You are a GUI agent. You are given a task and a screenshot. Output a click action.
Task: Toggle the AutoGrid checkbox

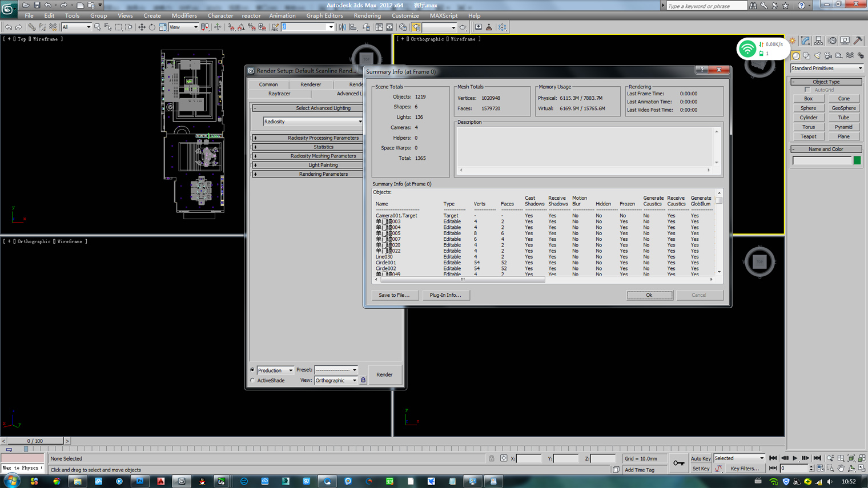click(807, 90)
